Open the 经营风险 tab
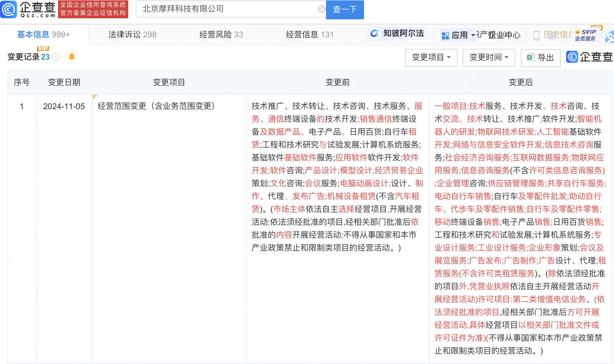Screen dimensions: 614x364 pyautogui.click(x=221, y=34)
